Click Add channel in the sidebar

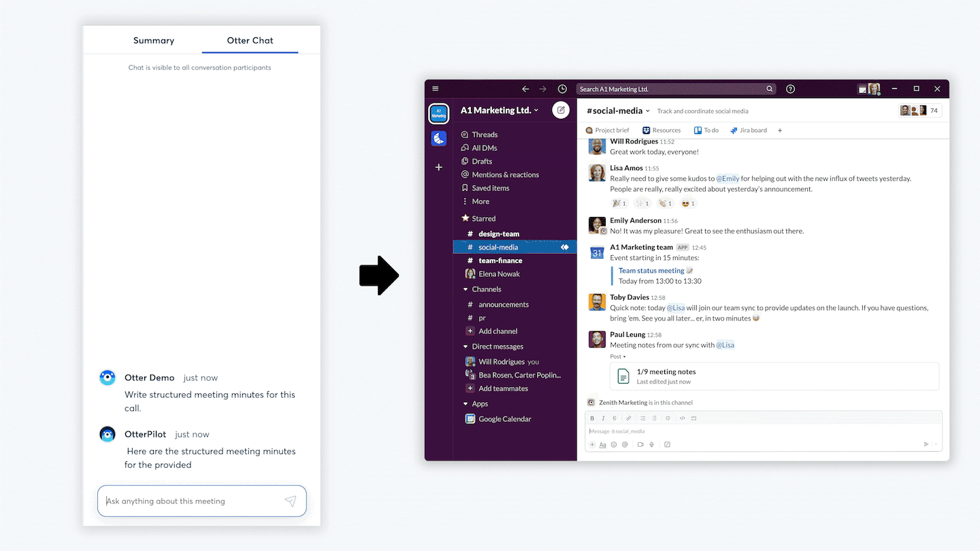tap(492, 331)
